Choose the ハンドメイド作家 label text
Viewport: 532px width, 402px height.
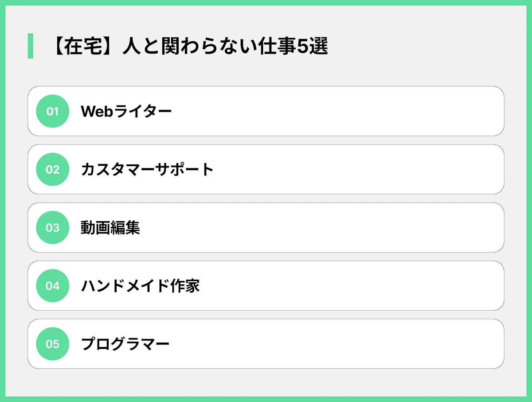pyautogui.click(x=140, y=285)
